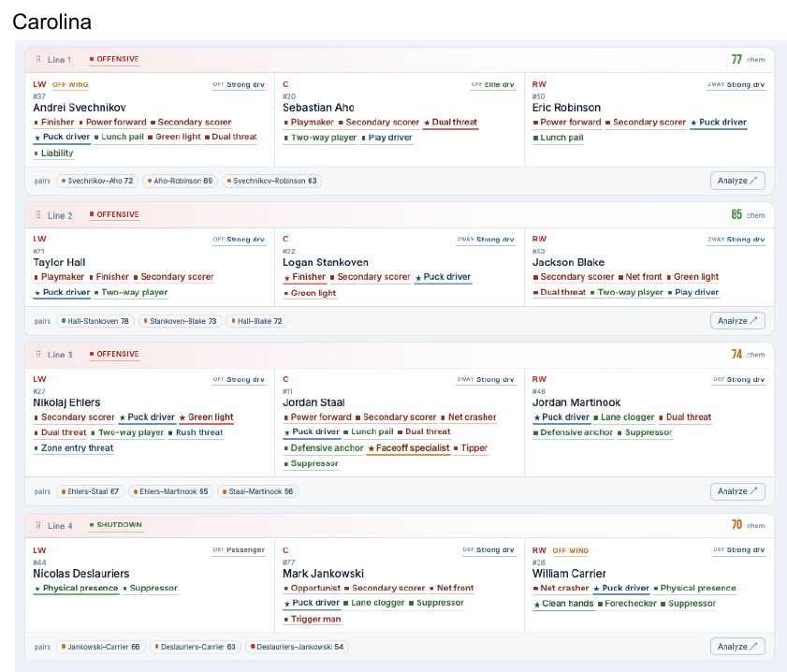This screenshot has height=672, width=787.
Task: Select the Svechnikov–Aho 72 pair chip
Action: (x=97, y=181)
